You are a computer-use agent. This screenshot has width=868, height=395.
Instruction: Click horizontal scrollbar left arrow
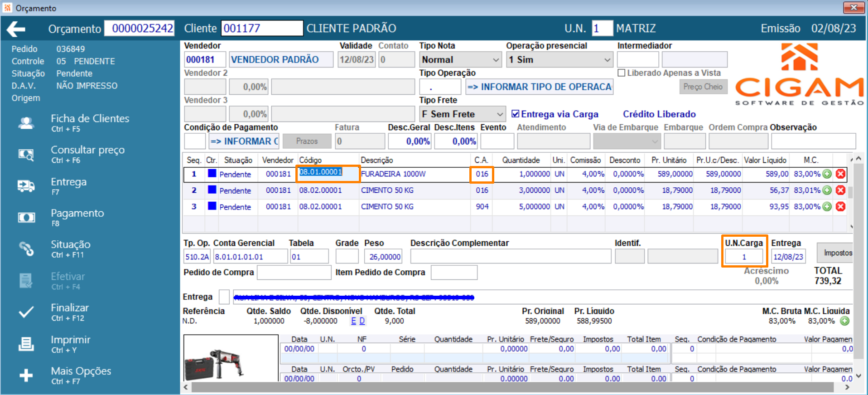tap(186, 387)
